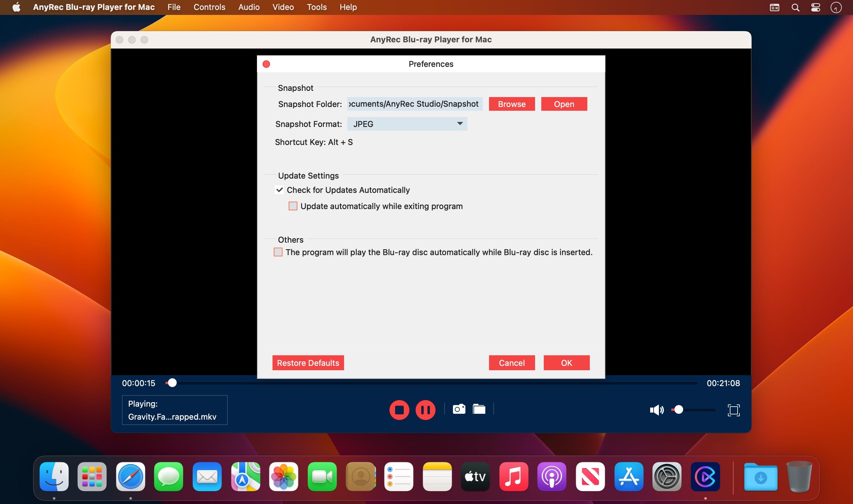Image resolution: width=853 pixels, height=504 pixels.
Task: Pause the video playback
Action: tap(425, 410)
